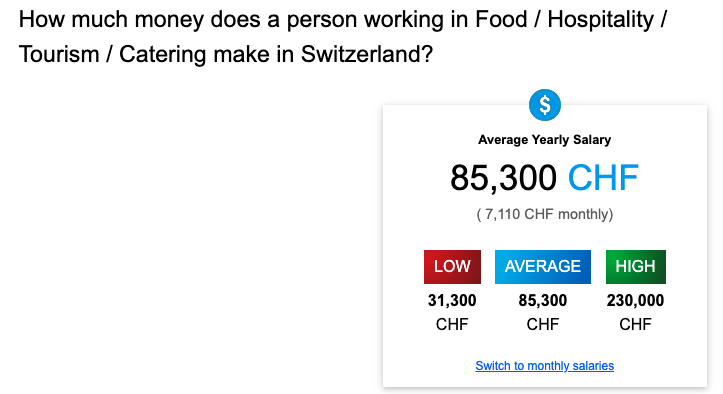Click the 31,300 low salary value

click(452, 300)
